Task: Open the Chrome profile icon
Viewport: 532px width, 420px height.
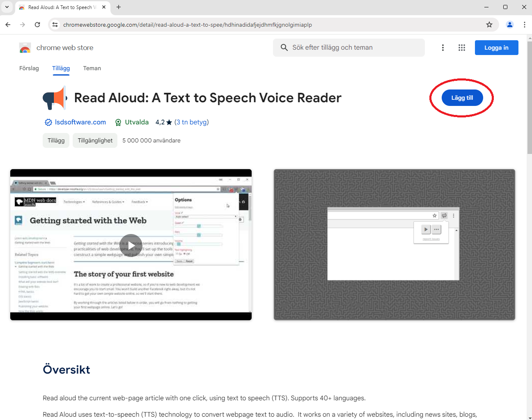Action: tap(510, 25)
